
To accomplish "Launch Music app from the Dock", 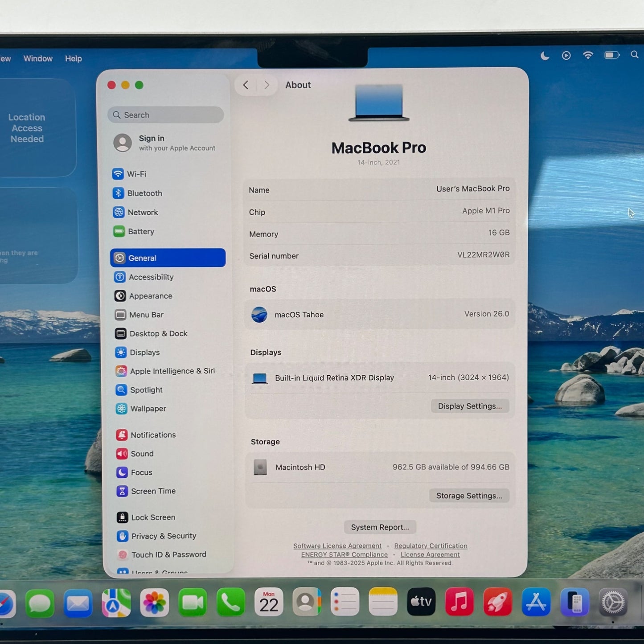I will point(459,603).
